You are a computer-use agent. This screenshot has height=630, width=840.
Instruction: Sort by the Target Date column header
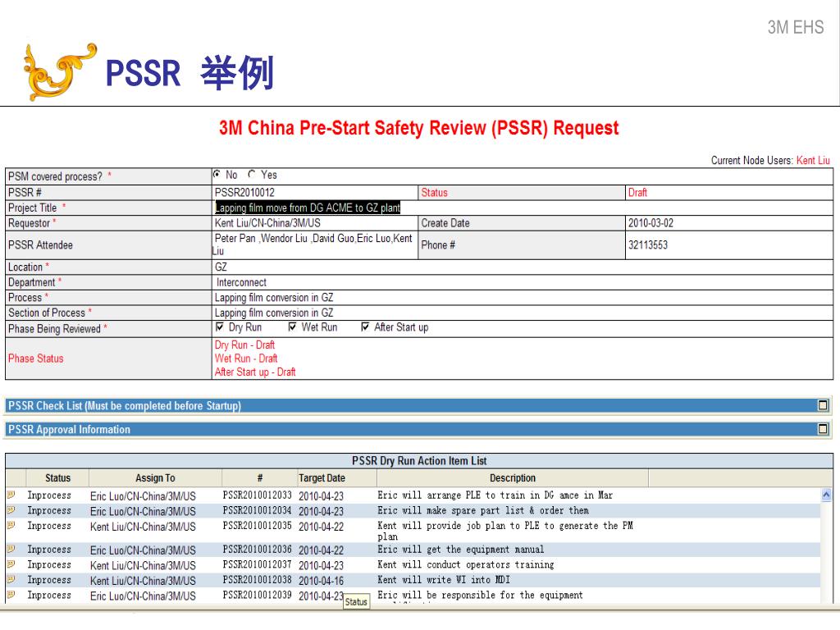(x=337, y=478)
